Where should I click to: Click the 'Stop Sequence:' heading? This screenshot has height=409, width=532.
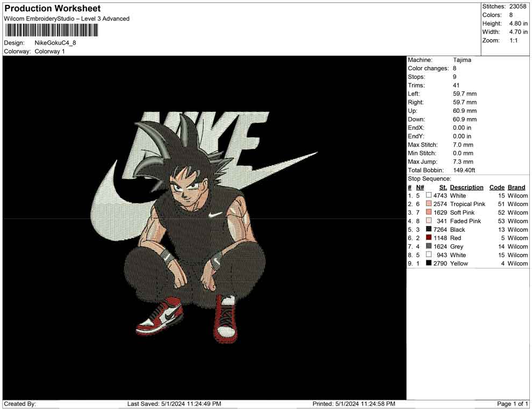(x=429, y=179)
